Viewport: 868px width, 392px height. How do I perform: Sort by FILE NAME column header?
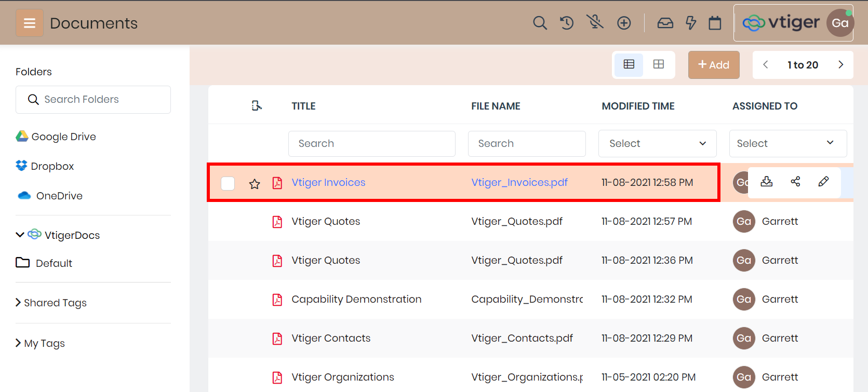(x=496, y=106)
